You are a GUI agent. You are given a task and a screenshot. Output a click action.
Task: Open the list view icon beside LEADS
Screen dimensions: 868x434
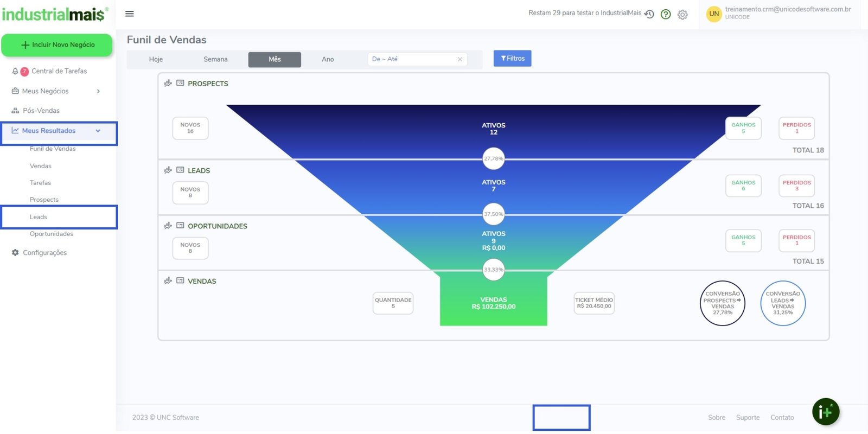point(180,170)
